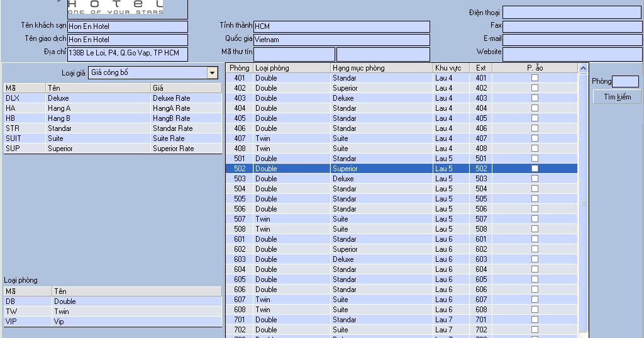Select room 401 in the room list
644x338 pixels.
coord(402,77)
